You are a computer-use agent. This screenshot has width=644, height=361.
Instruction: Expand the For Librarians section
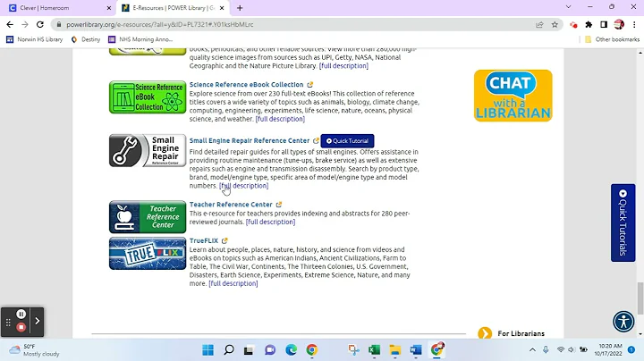(512, 333)
